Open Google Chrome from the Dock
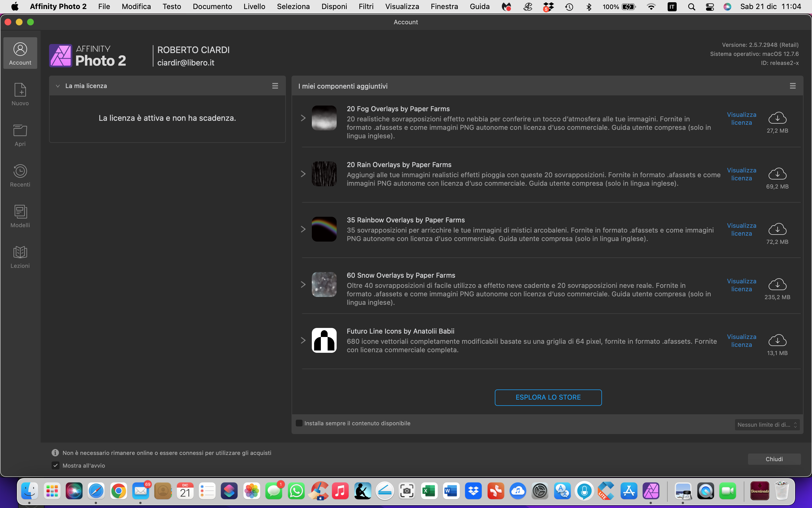 click(118, 491)
